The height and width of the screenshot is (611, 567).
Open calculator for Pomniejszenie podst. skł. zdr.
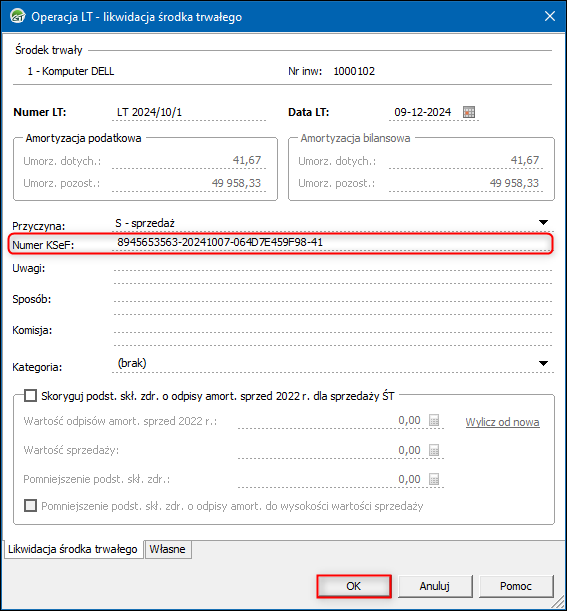point(434,479)
